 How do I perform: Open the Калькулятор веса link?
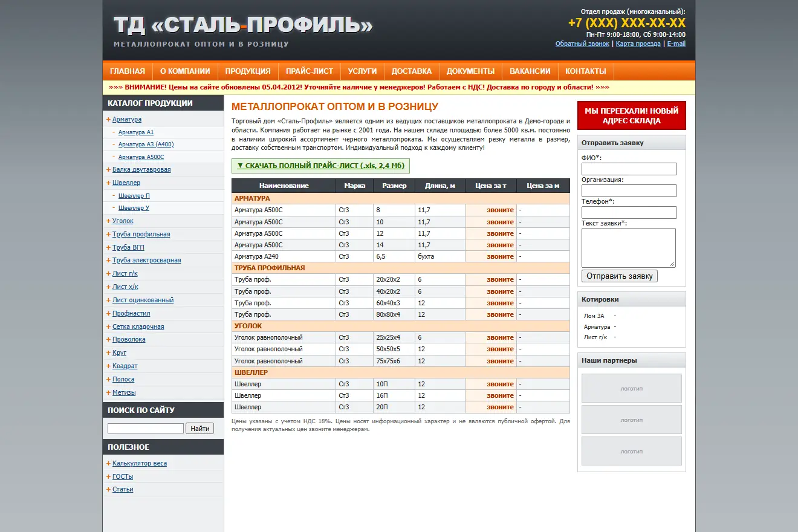coord(140,463)
